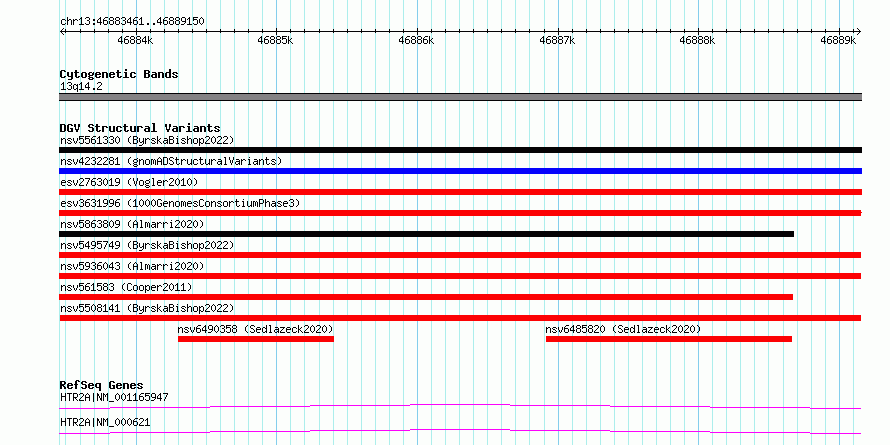This screenshot has height=445, width=890.
Task: Click the black bar of nsv5863809
Action: click(427, 234)
